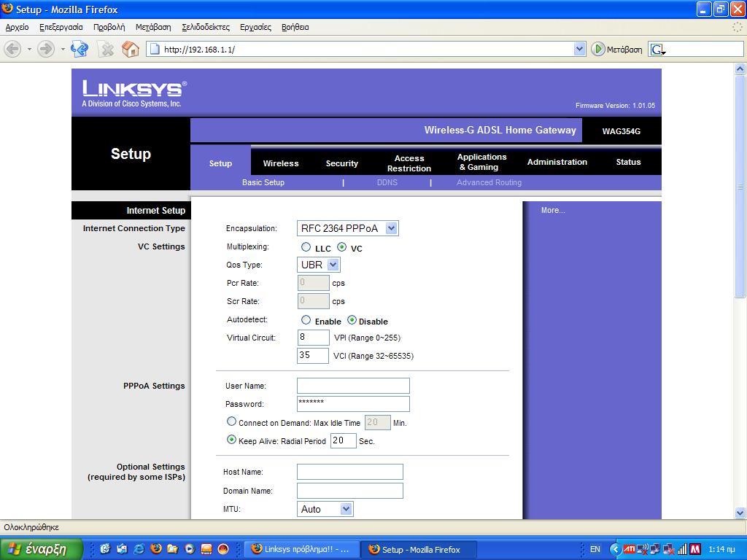
Task: Click the User Name input field
Action: (x=353, y=386)
